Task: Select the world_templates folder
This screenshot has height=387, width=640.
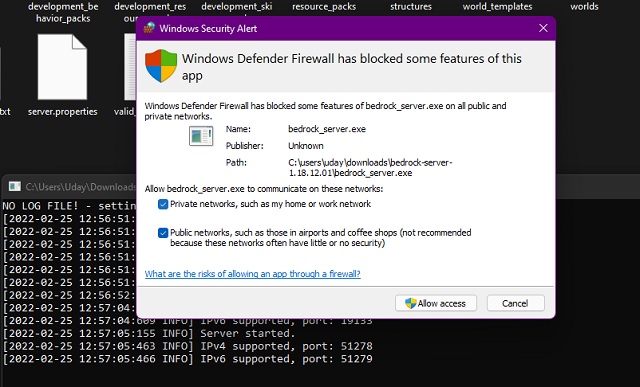Action: (x=497, y=7)
